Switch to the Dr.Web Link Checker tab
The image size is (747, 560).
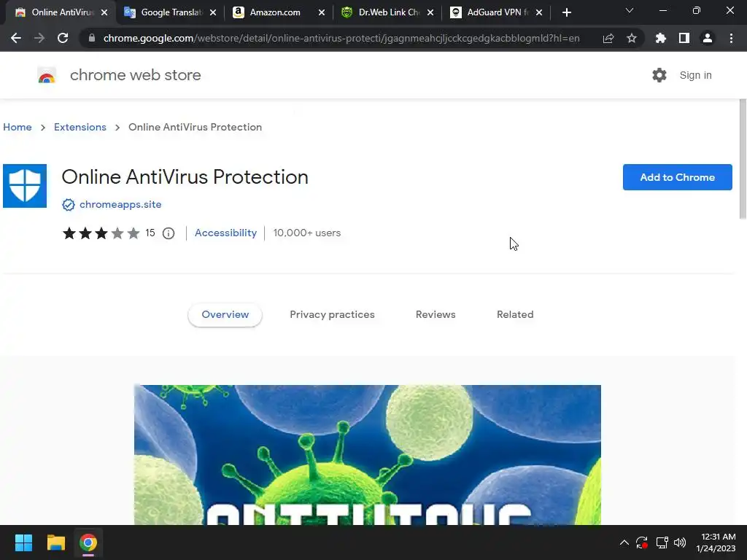387,12
